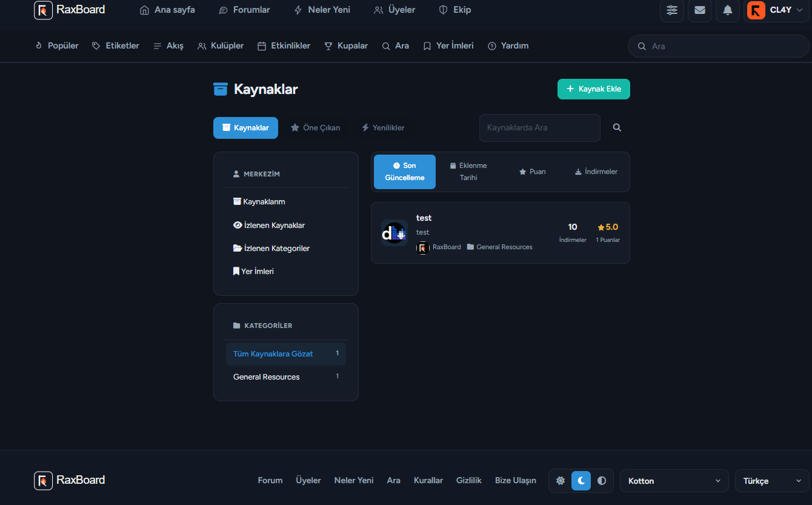Open the Türkçe language dropdown

(772, 481)
